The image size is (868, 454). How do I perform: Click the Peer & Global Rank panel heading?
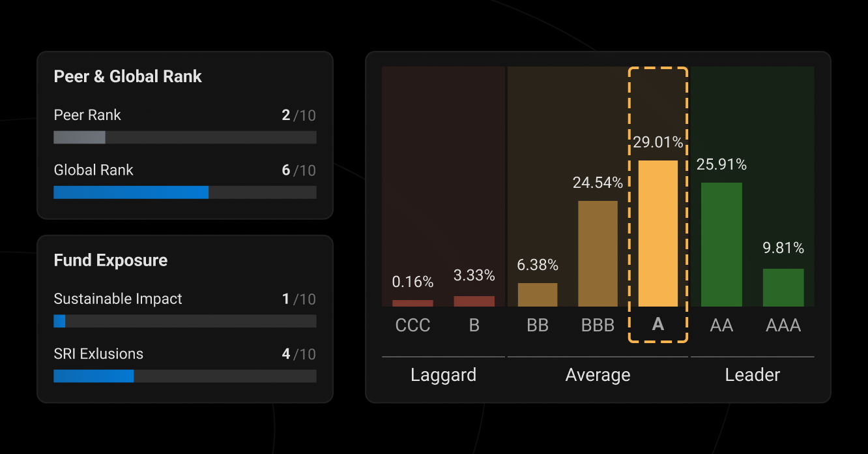[128, 76]
